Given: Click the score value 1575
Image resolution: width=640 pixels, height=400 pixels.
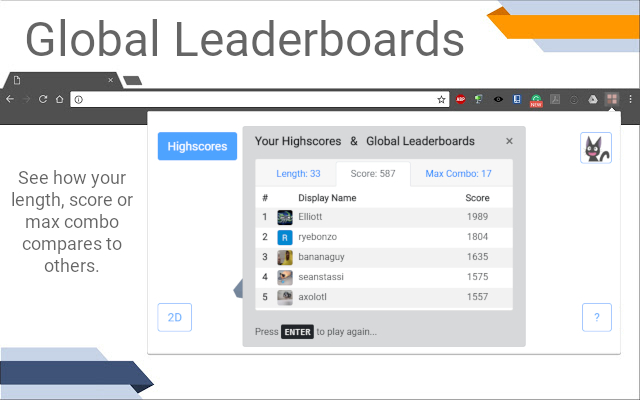Looking at the screenshot, I should (x=477, y=277).
